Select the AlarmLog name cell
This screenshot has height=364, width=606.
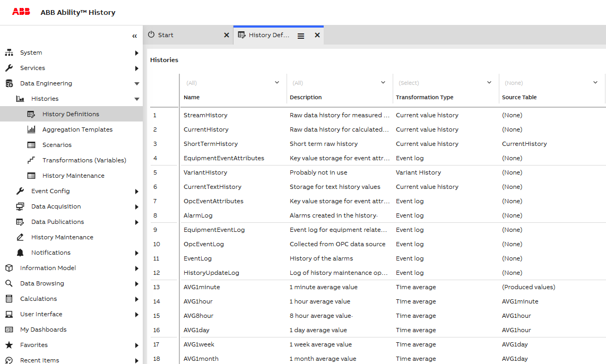point(198,215)
